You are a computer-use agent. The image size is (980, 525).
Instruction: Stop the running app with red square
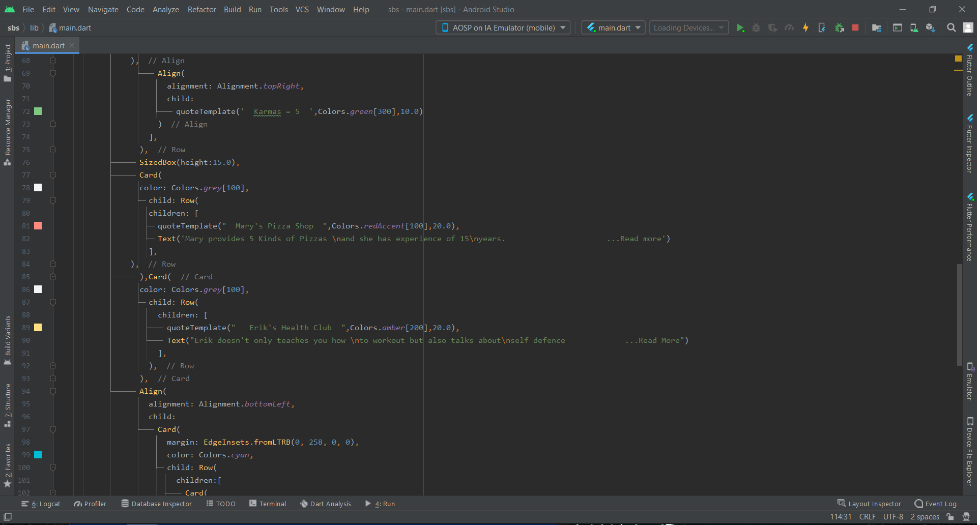(855, 28)
